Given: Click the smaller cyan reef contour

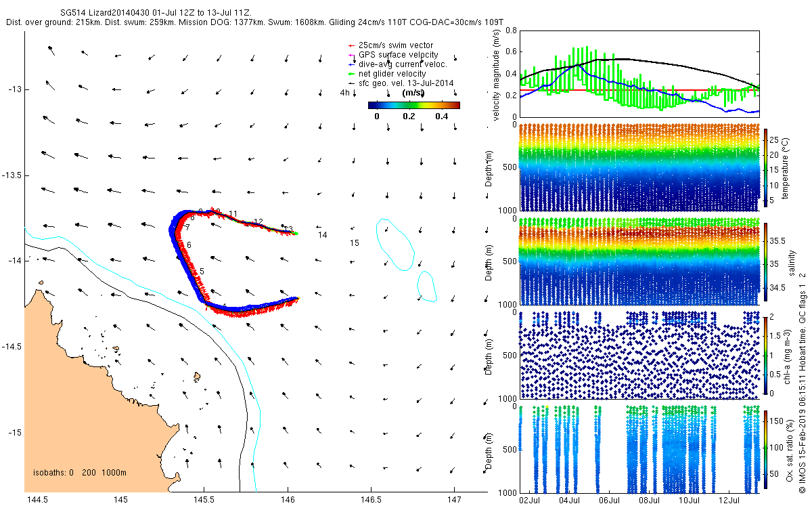Looking at the screenshot, I should 426,287.
